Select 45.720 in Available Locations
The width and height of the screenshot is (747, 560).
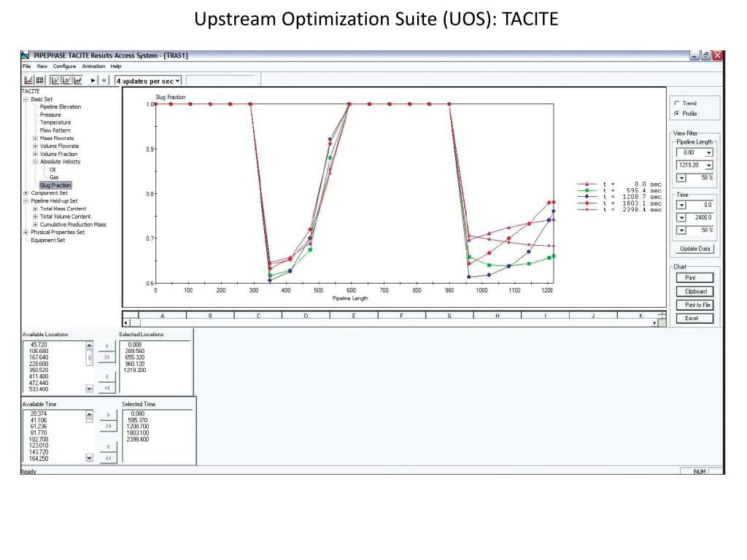(x=39, y=345)
